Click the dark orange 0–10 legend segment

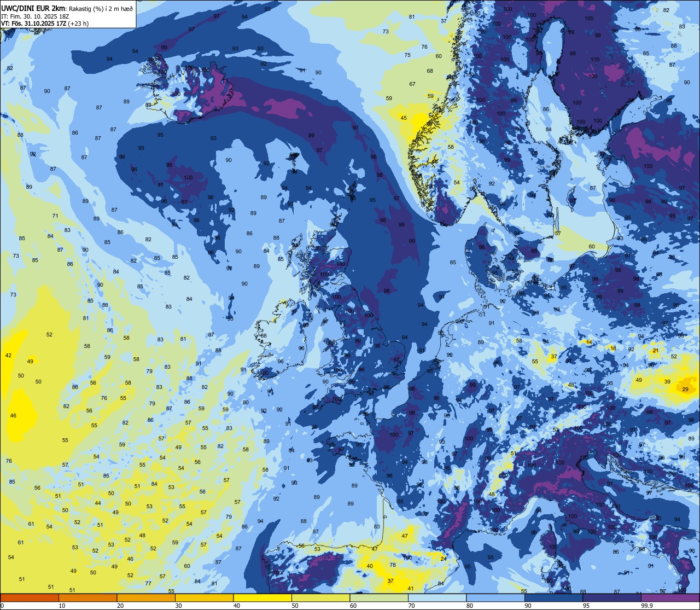30,597
